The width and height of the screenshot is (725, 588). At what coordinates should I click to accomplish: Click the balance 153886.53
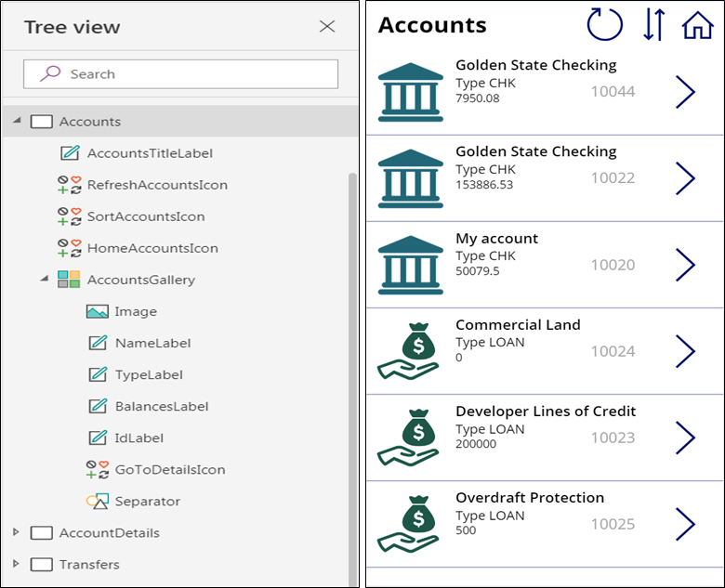484,185
